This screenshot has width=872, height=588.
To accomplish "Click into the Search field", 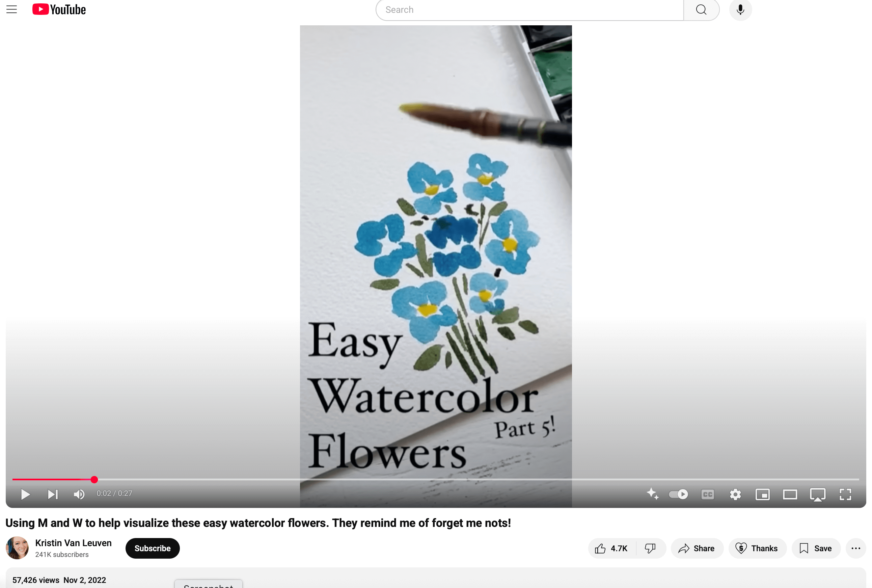I will (529, 10).
